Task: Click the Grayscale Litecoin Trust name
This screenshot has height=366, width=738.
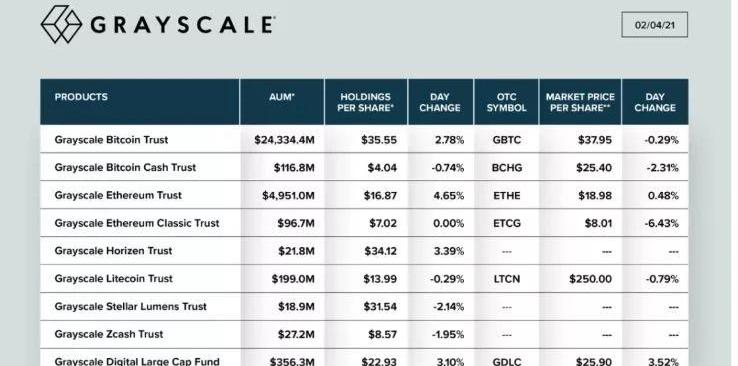Action: click(113, 278)
